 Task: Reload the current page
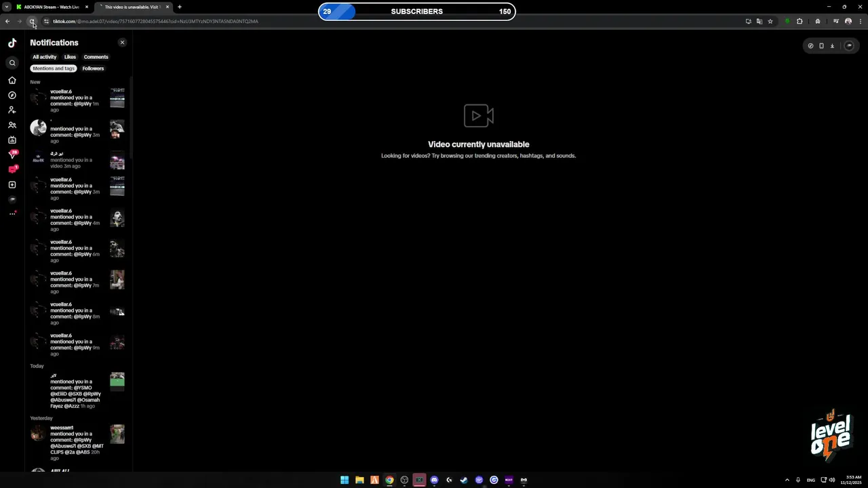(x=32, y=21)
